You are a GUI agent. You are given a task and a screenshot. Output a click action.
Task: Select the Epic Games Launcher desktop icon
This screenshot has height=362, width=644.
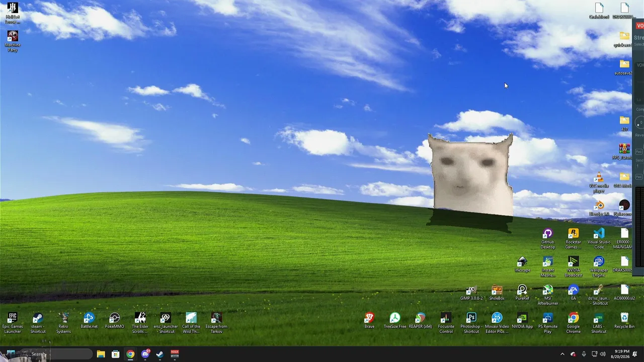pos(13,322)
